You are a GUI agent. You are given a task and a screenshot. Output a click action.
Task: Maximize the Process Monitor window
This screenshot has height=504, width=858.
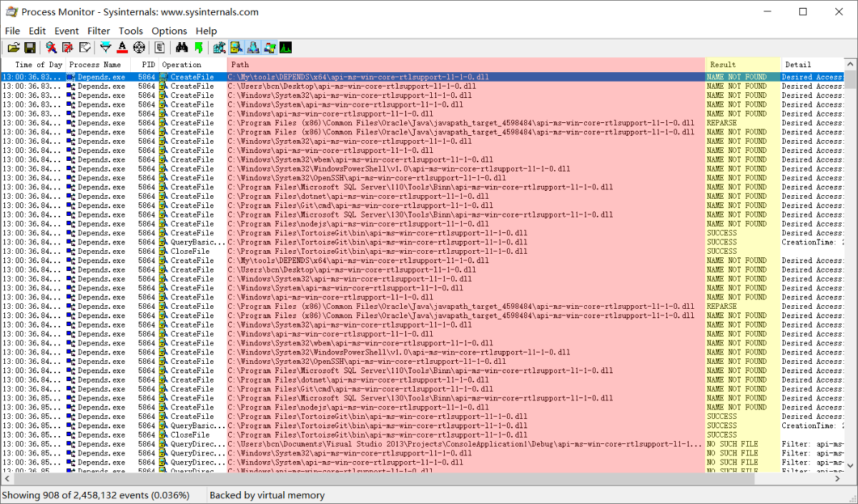click(802, 11)
